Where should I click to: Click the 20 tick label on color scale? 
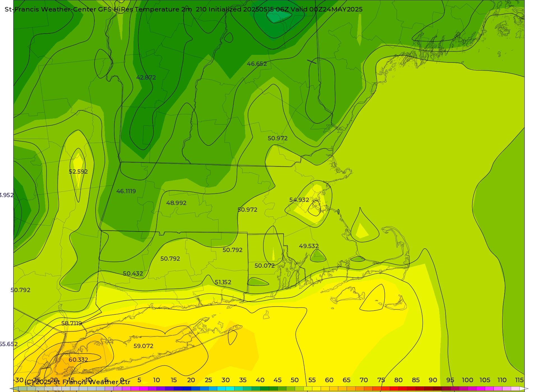coord(191,380)
